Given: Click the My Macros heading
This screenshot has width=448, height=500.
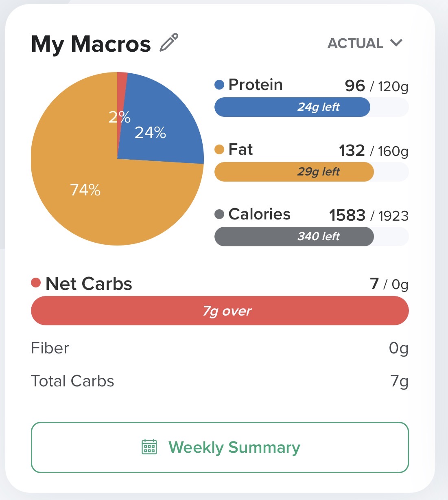Looking at the screenshot, I should 91,44.
